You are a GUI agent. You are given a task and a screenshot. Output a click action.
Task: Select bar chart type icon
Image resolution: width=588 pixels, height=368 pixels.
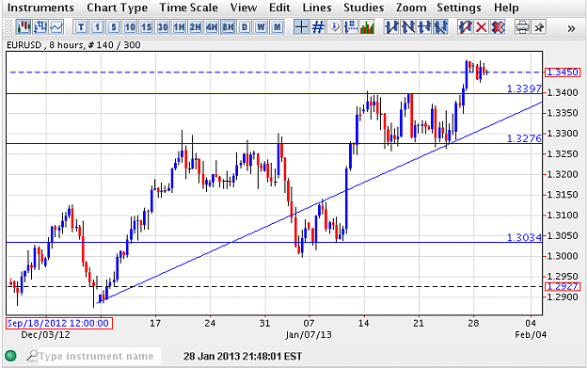coord(40,27)
